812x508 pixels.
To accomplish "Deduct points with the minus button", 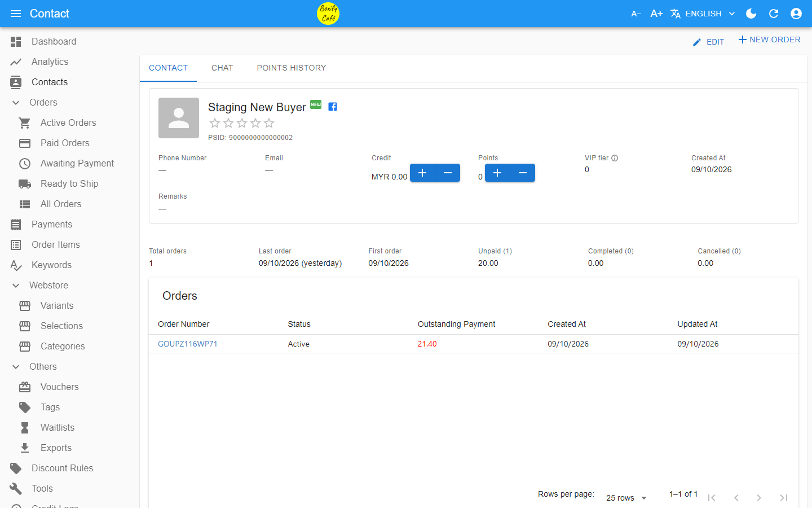I will (x=523, y=173).
